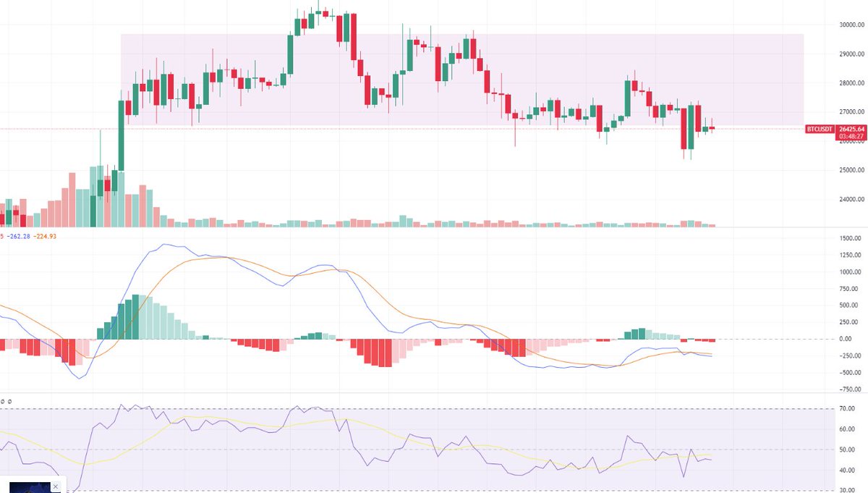Click the -500.00 MACD axis label

pos(850,372)
